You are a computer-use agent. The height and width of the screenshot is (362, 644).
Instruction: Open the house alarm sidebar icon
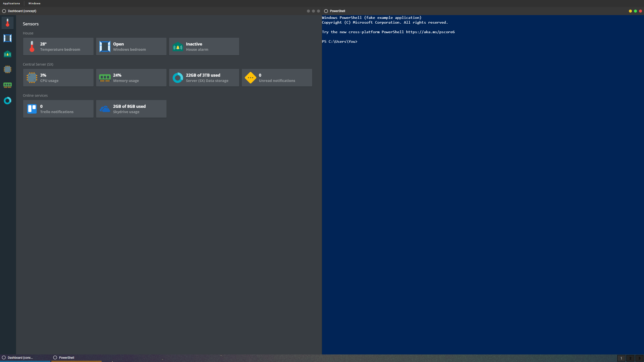click(x=8, y=54)
